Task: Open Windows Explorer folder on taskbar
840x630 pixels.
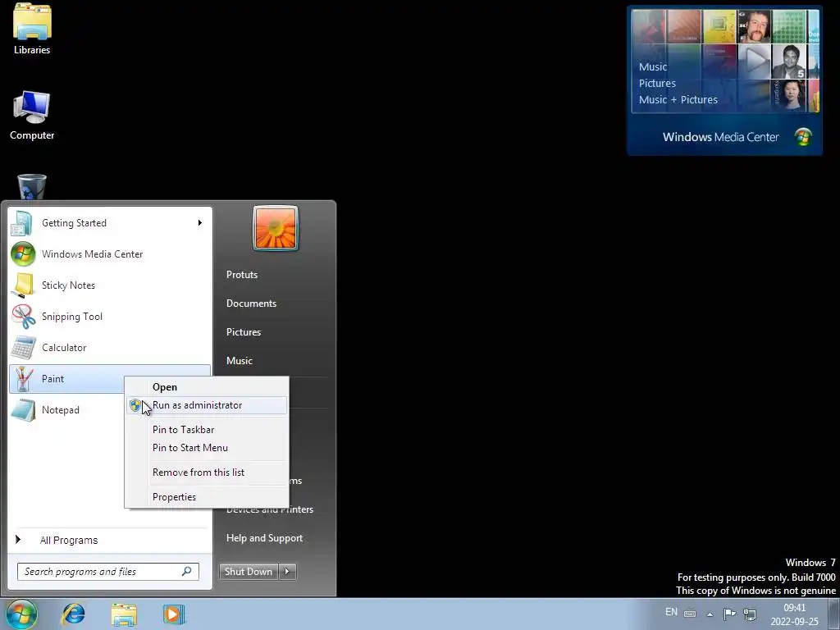Action: [x=124, y=614]
